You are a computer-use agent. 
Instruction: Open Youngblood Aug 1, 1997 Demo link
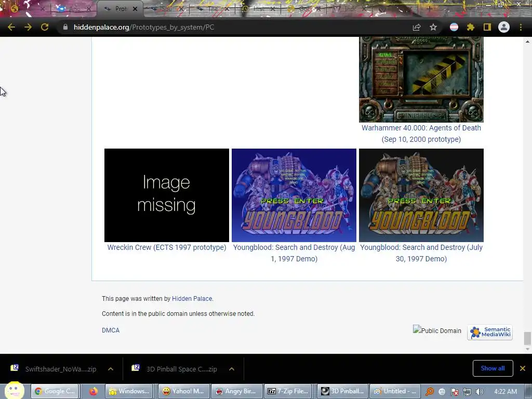[294, 253]
